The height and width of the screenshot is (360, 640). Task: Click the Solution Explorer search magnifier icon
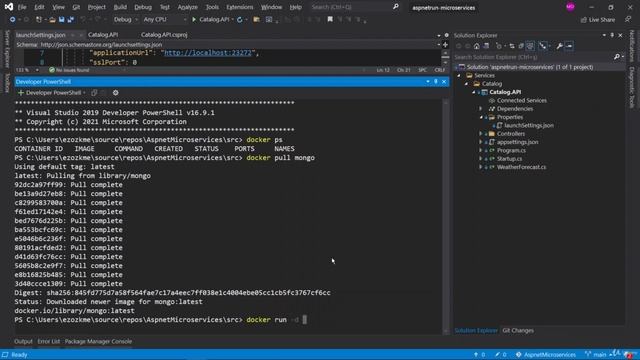point(617,57)
